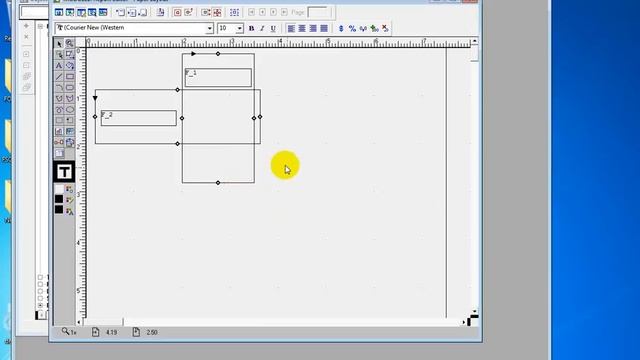Viewport: 640px width, 360px height.
Task: Select the Anchor tool
Action: click(59, 142)
